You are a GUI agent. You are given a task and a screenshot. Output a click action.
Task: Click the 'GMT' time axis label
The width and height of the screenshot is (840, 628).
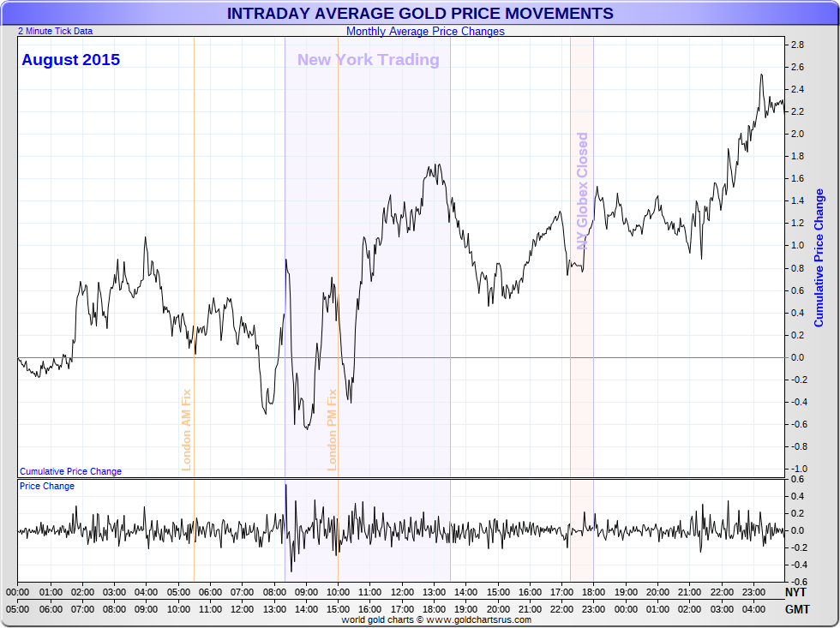797,609
